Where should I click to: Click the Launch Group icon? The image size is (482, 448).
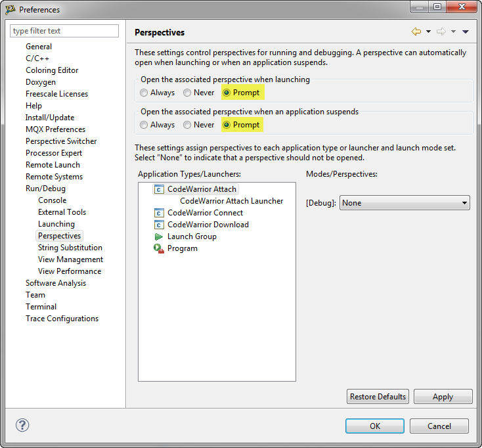click(158, 236)
